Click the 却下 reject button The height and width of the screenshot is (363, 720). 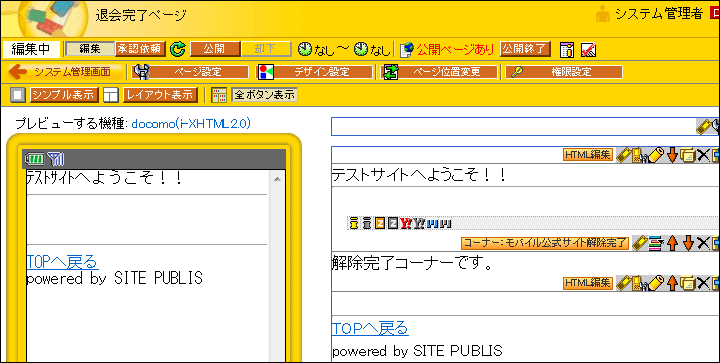266,49
